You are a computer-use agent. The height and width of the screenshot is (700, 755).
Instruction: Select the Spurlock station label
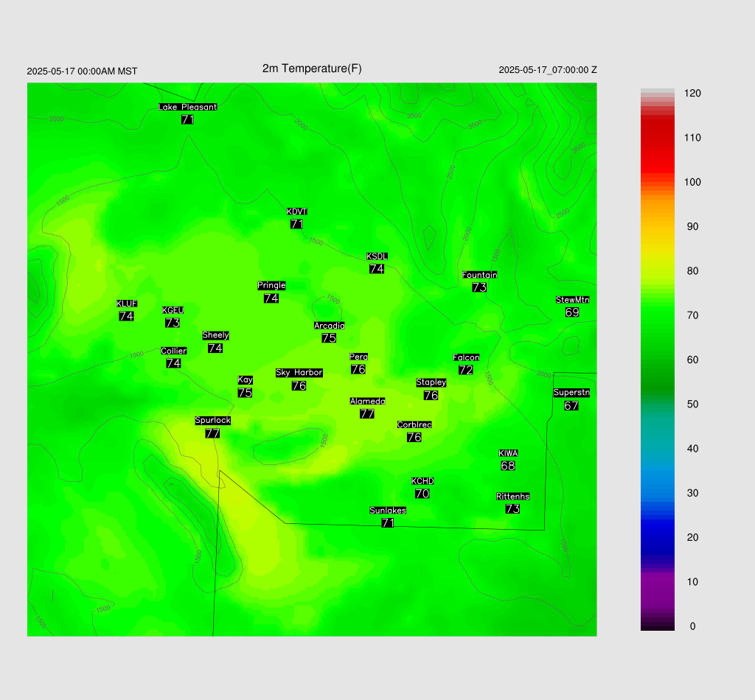[213, 421]
